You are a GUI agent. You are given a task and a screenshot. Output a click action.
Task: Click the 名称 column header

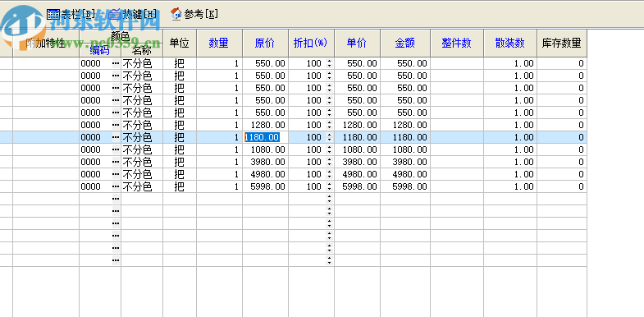[142, 51]
